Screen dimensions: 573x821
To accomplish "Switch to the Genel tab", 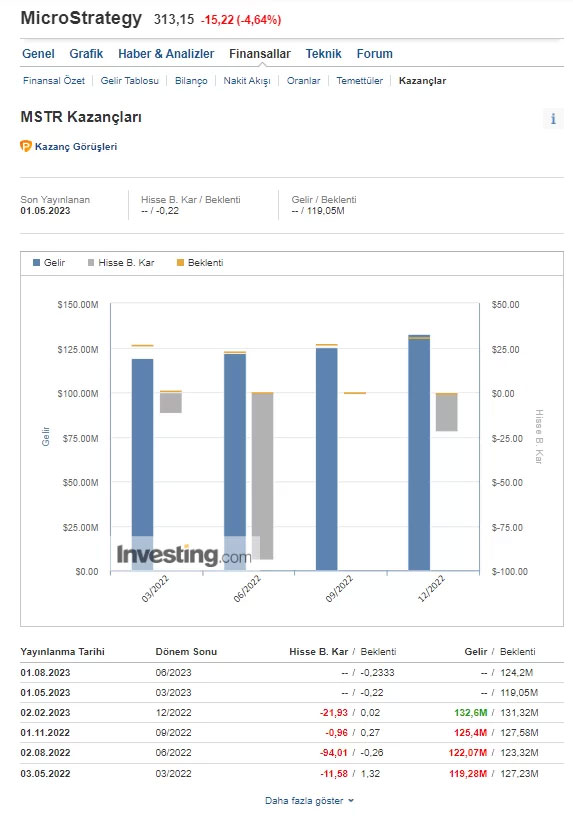I will pos(38,54).
